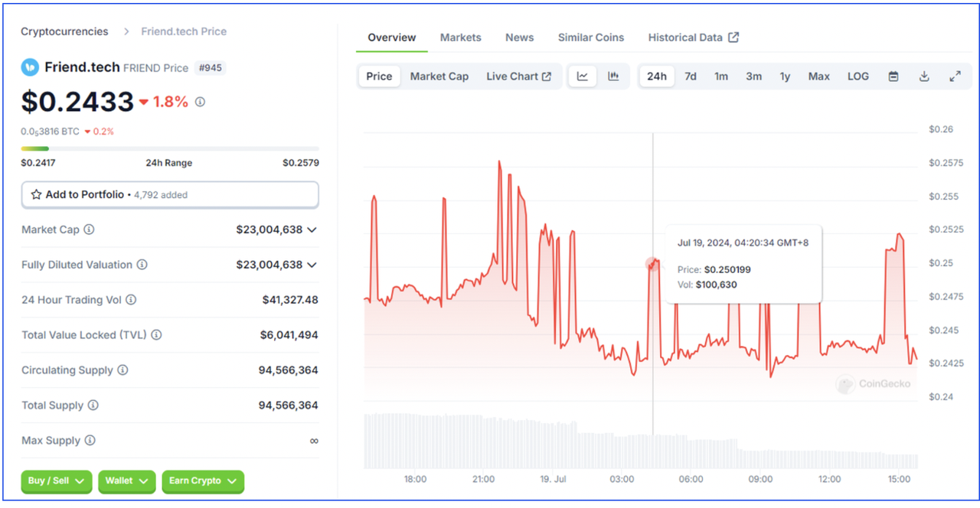The image size is (980, 508).
Task: Expand the Market Cap value chevron
Action: click(x=312, y=230)
